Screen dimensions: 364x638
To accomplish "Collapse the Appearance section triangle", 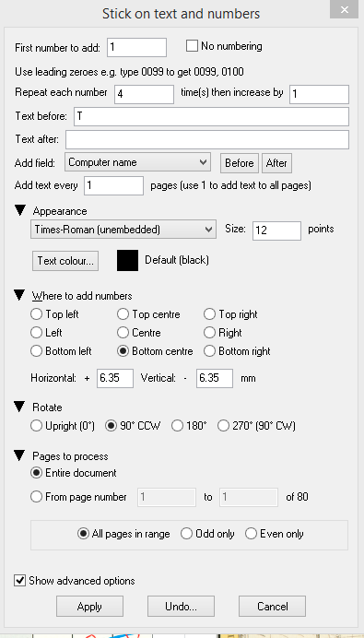I will (20, 211).
